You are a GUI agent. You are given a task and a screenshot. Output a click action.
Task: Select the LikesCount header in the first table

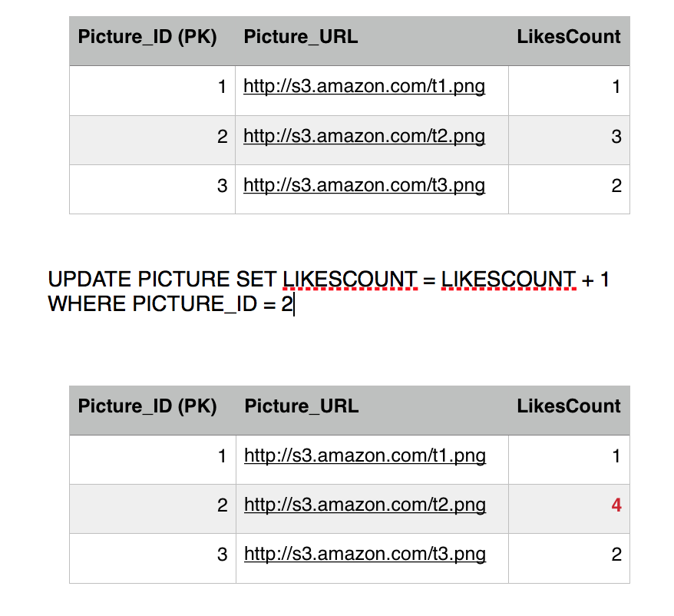(568, 37)
